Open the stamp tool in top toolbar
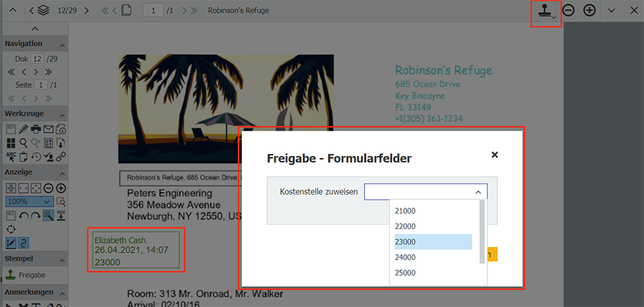This screenshot has width=644, height=307. (545, 11)
